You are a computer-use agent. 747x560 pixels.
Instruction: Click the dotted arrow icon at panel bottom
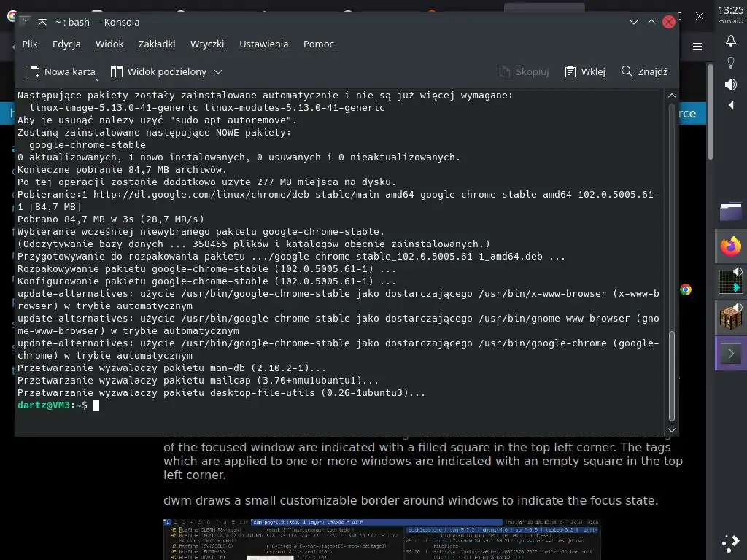(731, 543)
